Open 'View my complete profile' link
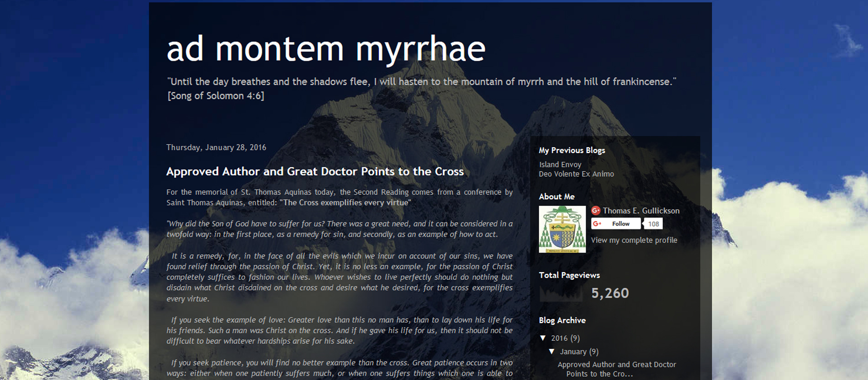Viewport: 868px width, 380px height. coord(634,240)
